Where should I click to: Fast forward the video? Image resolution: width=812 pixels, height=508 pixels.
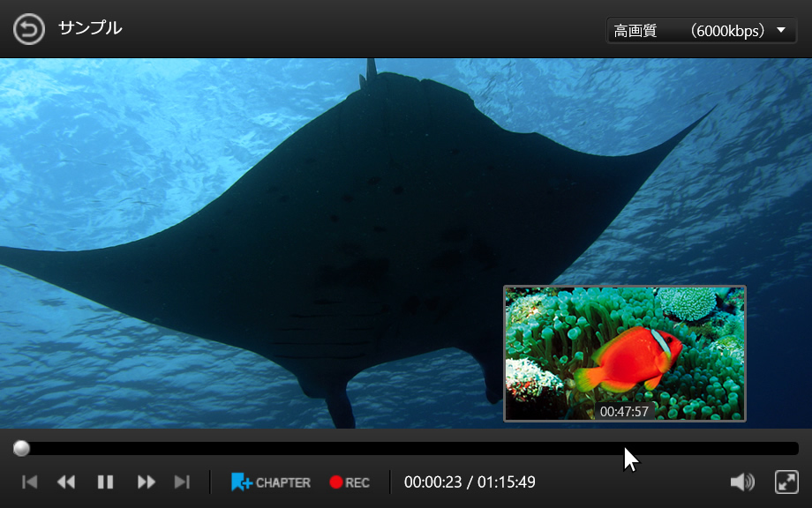146,482
